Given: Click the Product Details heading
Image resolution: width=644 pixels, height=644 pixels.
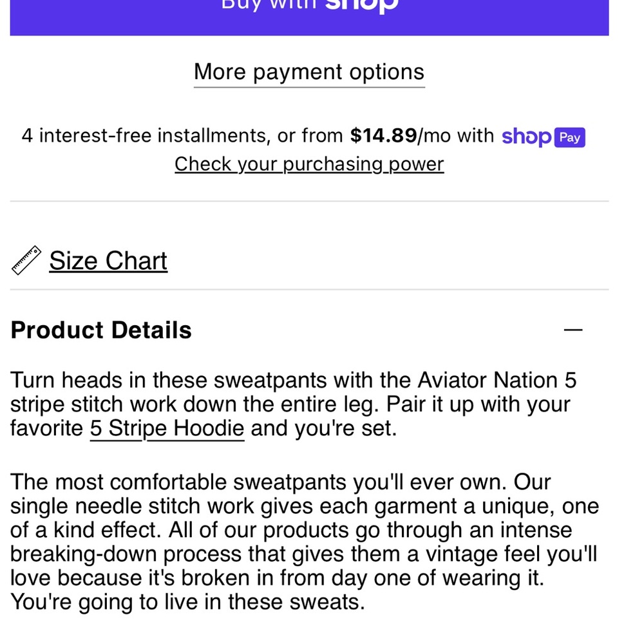Looking at the screenshot, I should point(101,330).
